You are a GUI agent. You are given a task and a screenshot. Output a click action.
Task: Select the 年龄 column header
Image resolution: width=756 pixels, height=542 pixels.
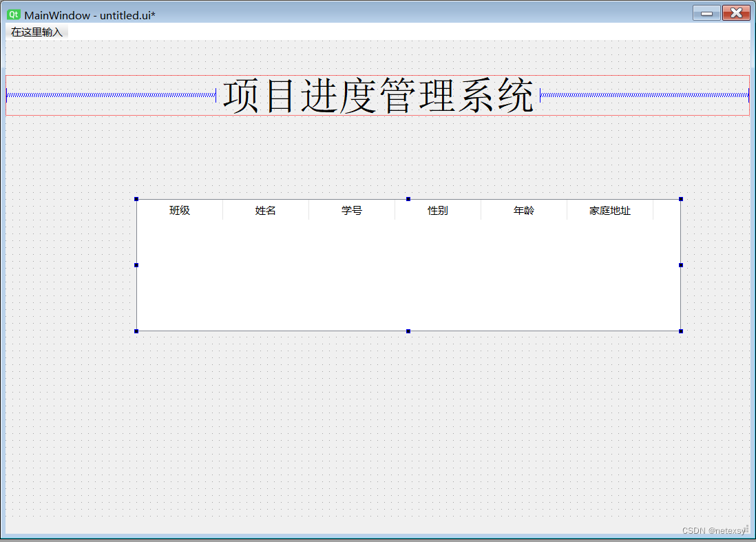[x=524, y=210]
